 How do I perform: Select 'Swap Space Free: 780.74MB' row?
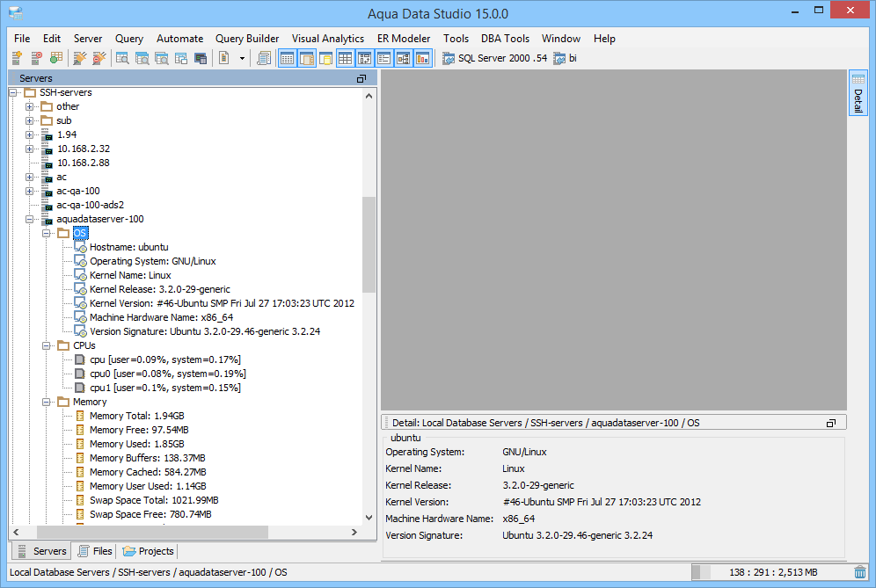(150, 514)
